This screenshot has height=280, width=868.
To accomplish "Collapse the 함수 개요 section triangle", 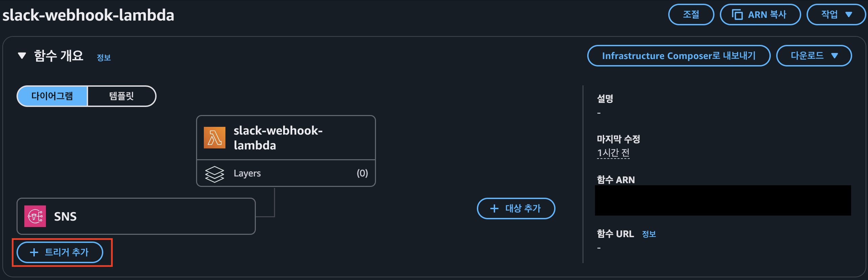I will click(x=22, y=56).
